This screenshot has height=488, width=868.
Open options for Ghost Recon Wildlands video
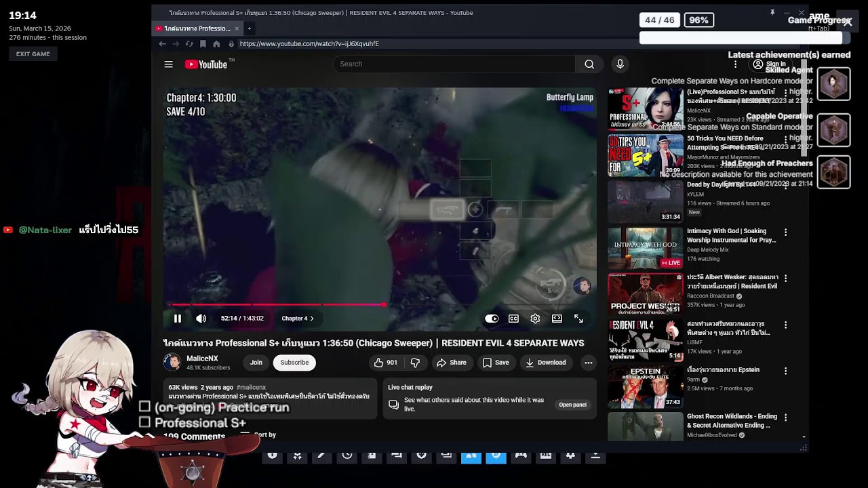point(786,418)
